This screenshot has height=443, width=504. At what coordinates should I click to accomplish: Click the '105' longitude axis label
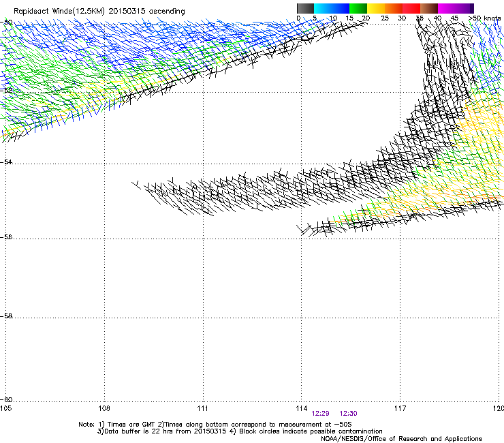click(x=5, y=408)
